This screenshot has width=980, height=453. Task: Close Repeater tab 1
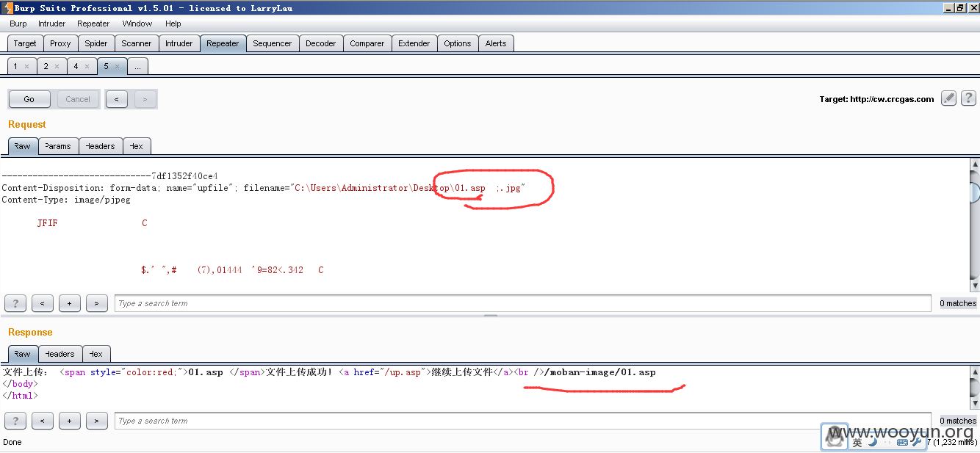[x=27, y=66]
